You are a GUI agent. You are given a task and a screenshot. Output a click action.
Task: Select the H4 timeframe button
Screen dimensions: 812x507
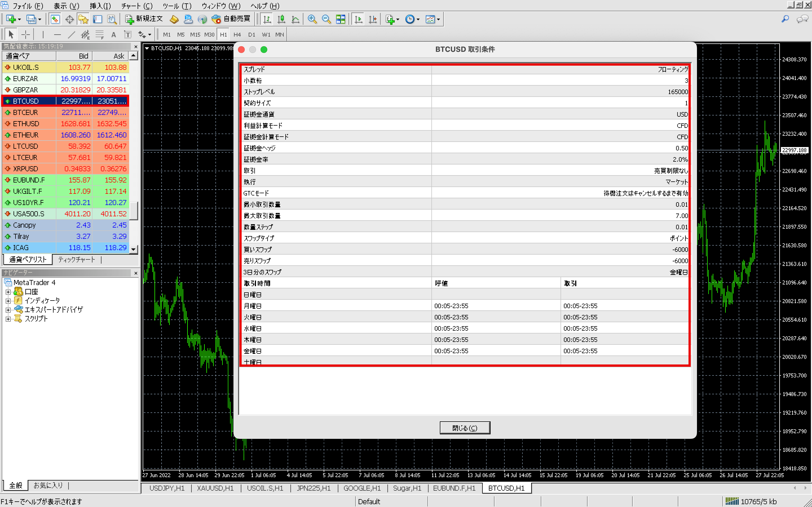(237, 35)
